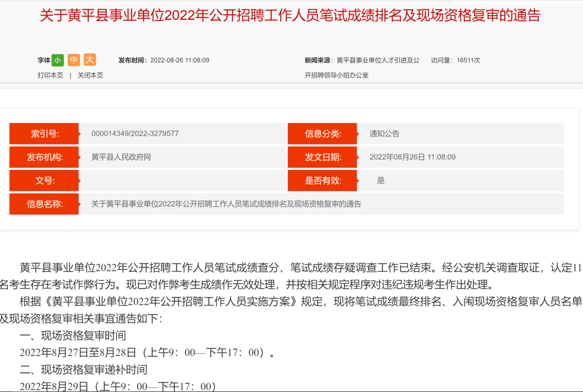Click the empty 文号 value field
This screenshot has width=583, height=392.
click(x=181, y=181)
